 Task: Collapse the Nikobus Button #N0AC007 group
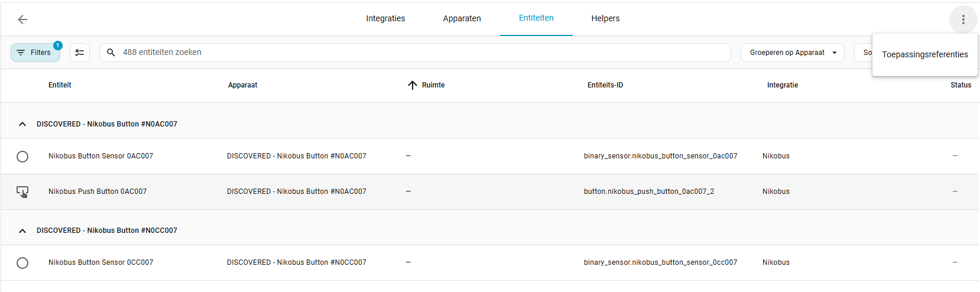click(22, 124)
